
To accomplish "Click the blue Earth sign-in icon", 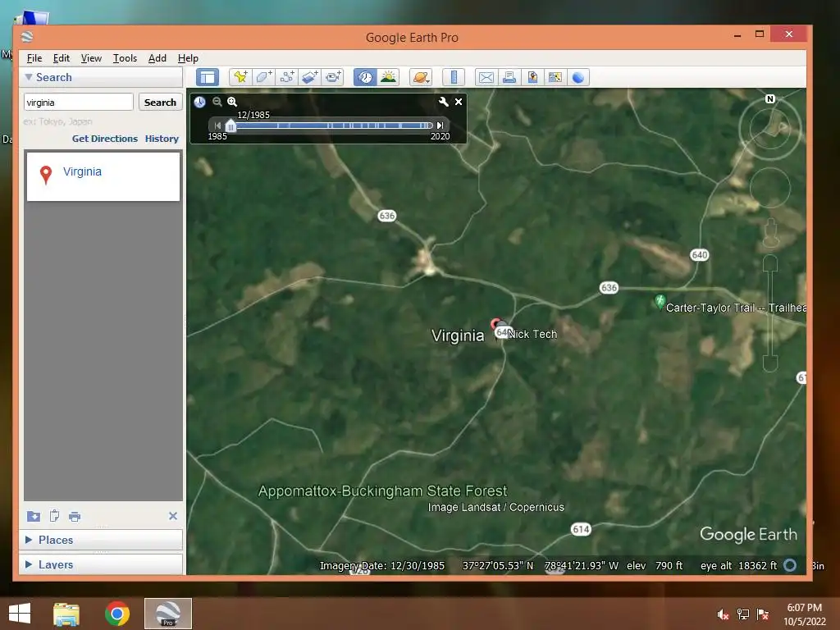I will pos(578,77).
